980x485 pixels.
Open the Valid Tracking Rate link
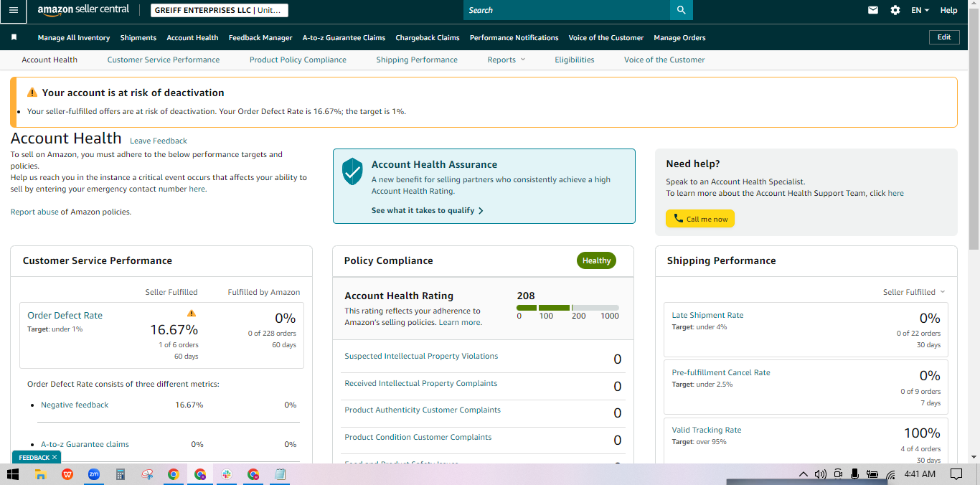tap(707, 430)
